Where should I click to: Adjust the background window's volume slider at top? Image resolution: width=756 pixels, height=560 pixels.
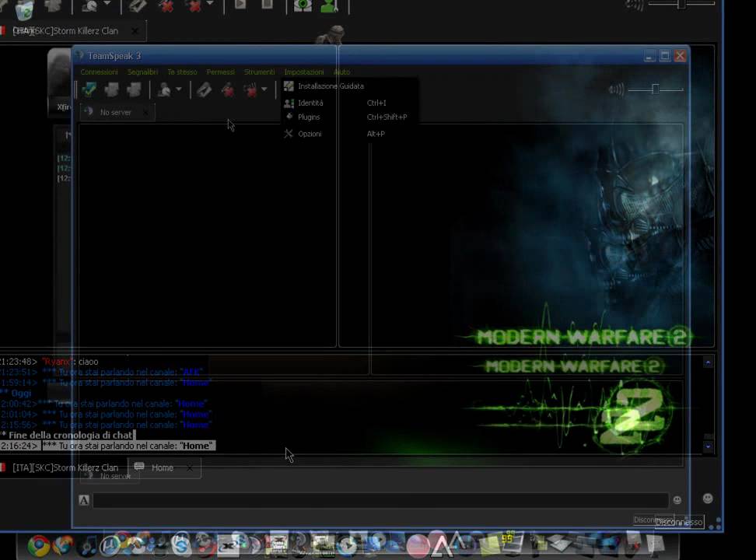pyautogui.click(x=681, y=5)
